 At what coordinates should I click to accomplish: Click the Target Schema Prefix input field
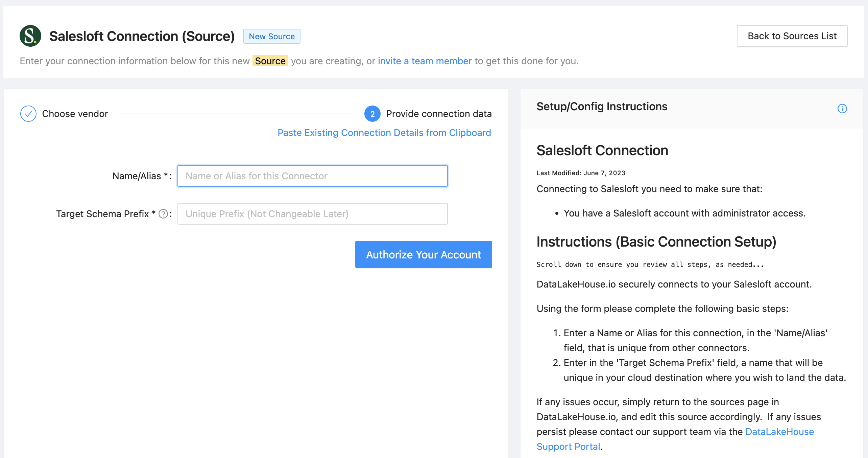pyautogui.click(x=312, y=214)
